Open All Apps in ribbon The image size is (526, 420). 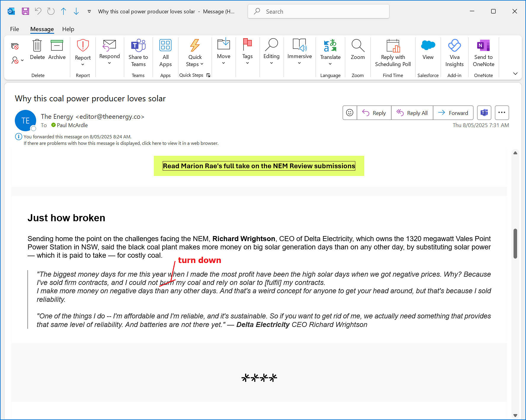click(x=165, y=53)
